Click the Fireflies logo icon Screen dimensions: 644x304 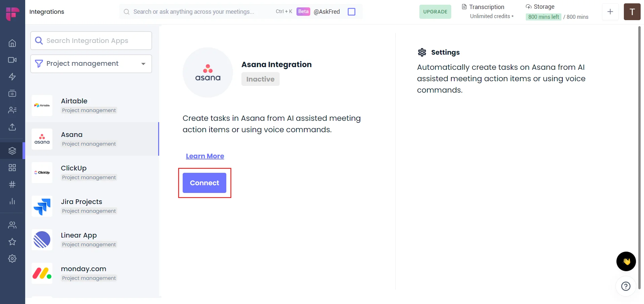click(12, 13)
